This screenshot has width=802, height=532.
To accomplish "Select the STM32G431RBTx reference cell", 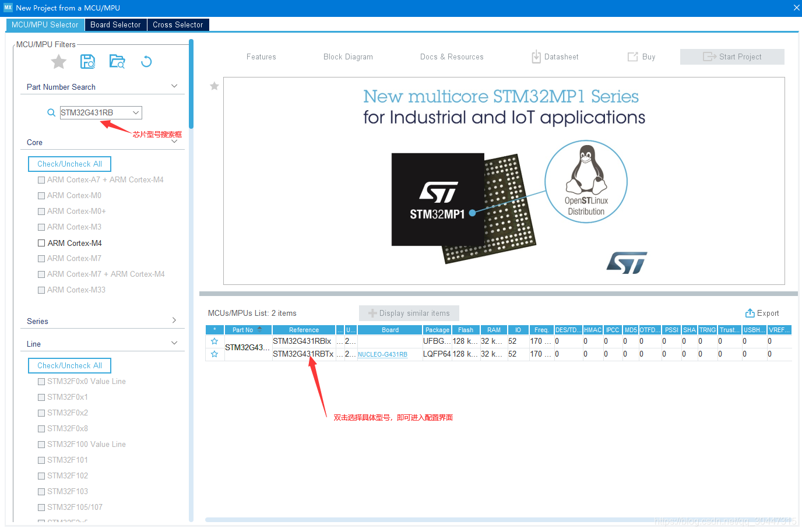I will click(303, 354).
